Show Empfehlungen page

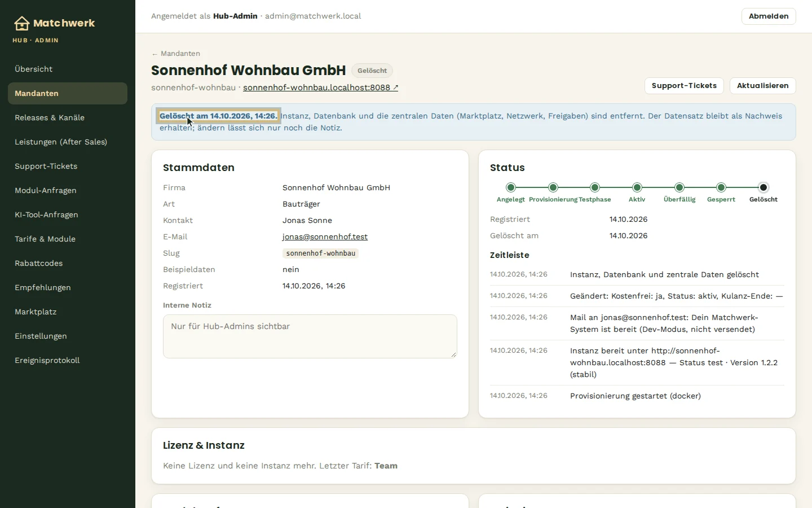(68, 287)
